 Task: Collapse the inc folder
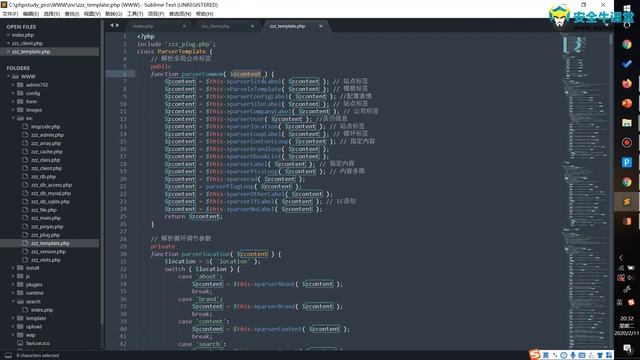tap(13, 118)
